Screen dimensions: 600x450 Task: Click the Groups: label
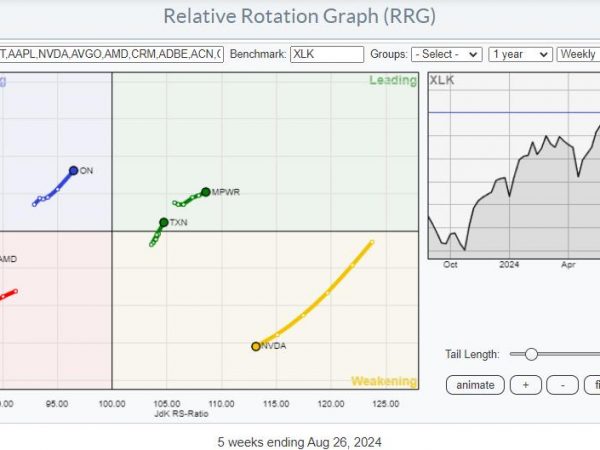point(389,54)
